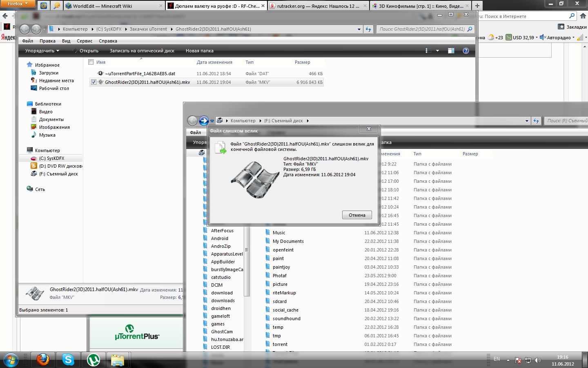Switch to the 3D Кинофильмы tab

(x=420, y=6)
